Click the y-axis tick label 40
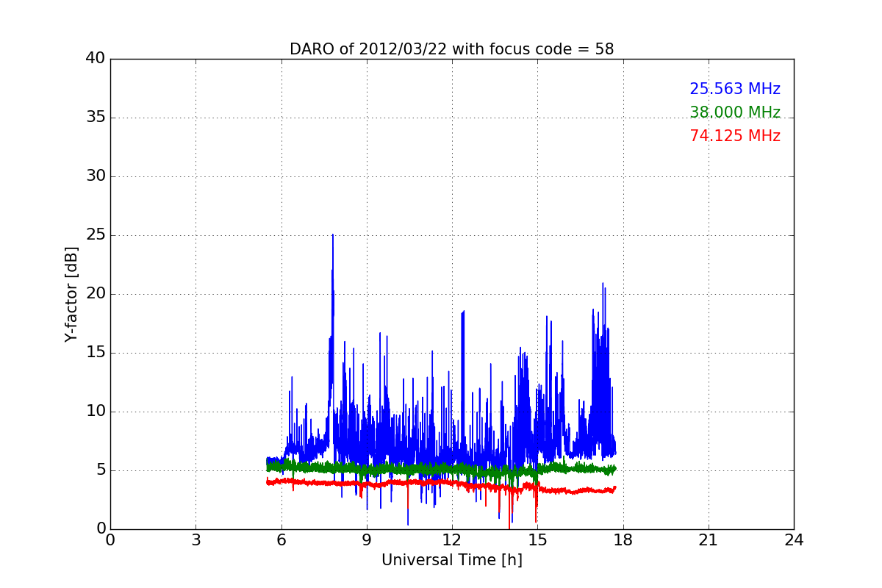 click(96, 59)
